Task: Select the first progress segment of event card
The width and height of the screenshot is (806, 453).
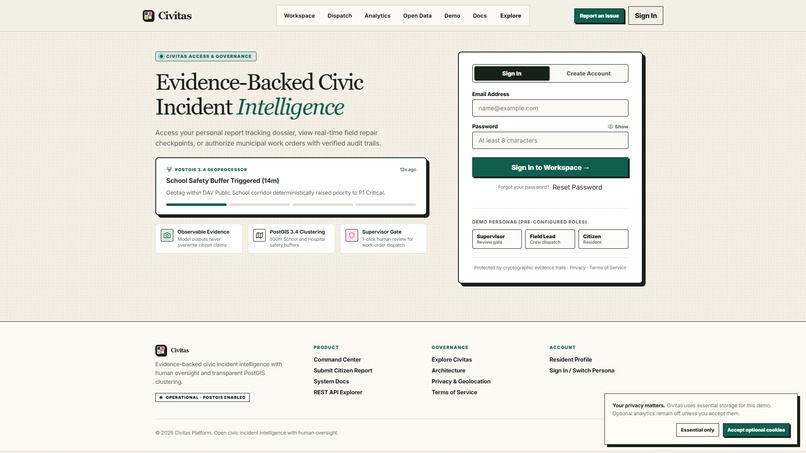Action: click(196, 205)
